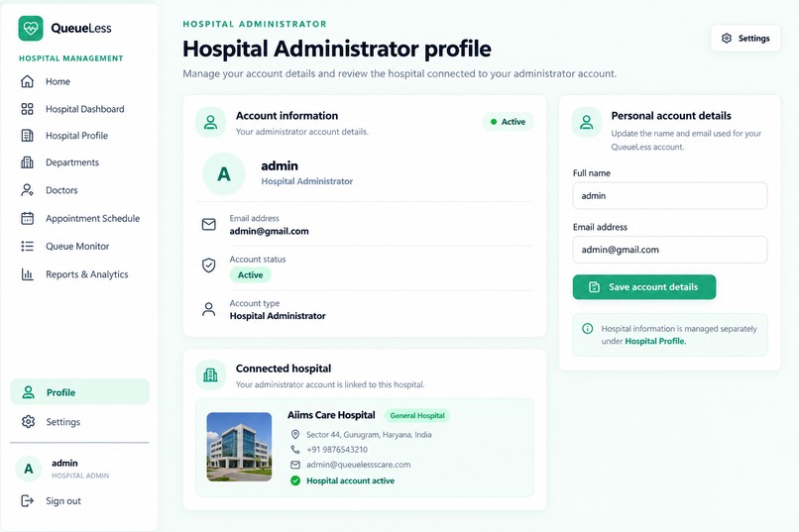The width and height of the screenshot is (799, 532).
Task: Click the Email address input field
Action: coord(670,250)
